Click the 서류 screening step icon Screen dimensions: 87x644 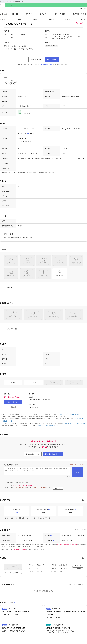13,382
